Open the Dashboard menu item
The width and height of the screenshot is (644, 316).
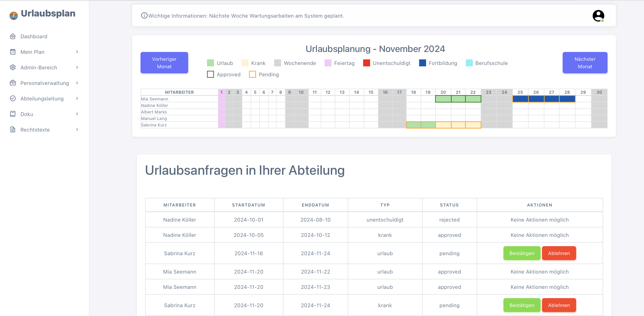pos(34,36)
